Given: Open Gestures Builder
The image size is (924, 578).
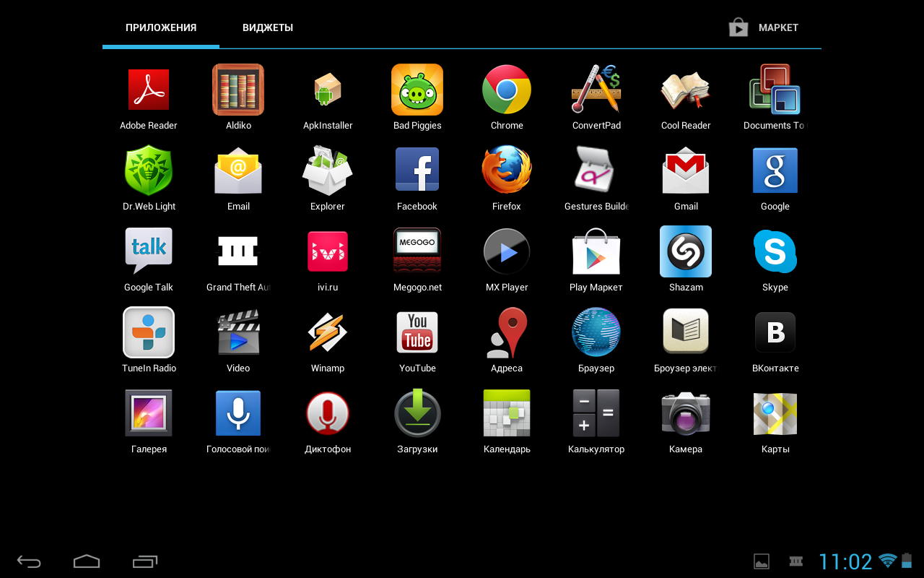Looking at the screenshot, I should click(596, 171).
